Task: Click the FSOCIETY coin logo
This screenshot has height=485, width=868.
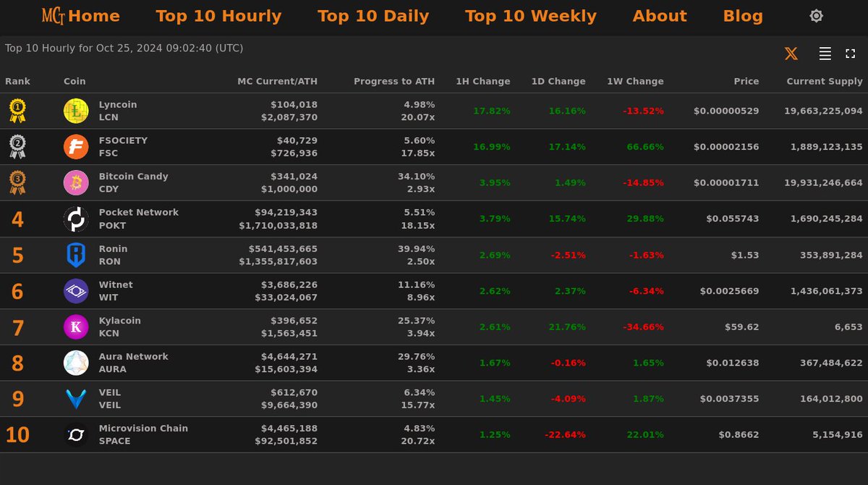Action: [76, 147]
